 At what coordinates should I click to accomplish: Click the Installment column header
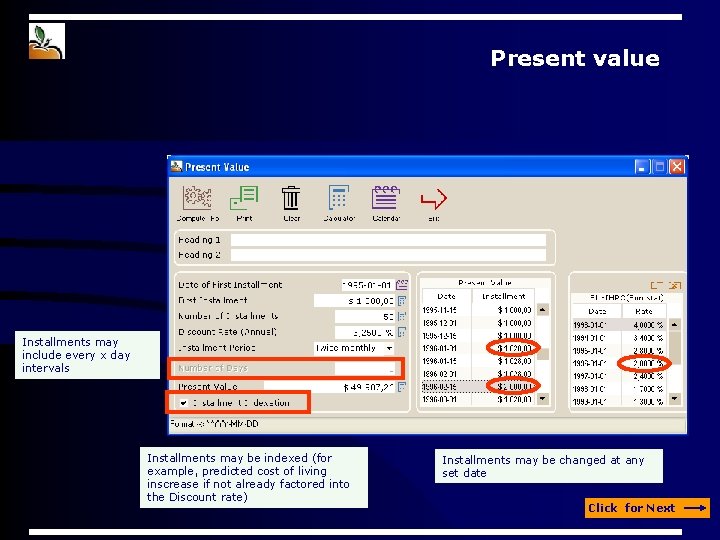click(x=504, y=297)
